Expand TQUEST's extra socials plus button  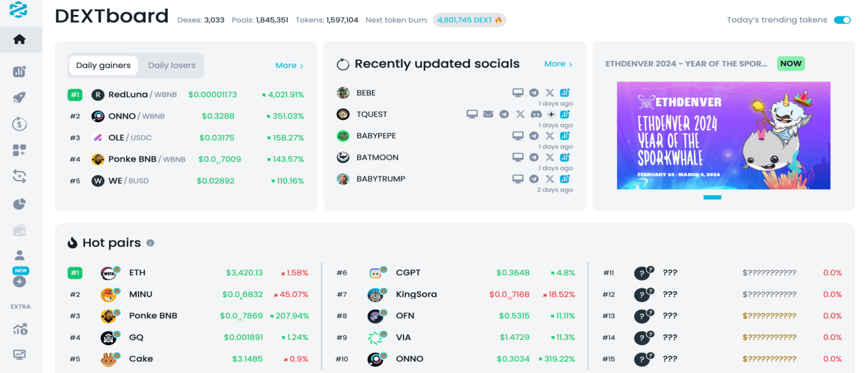551,114
